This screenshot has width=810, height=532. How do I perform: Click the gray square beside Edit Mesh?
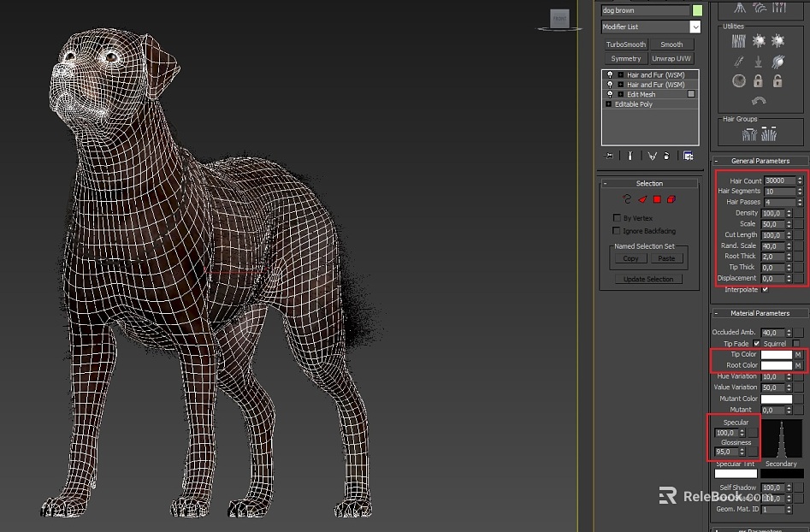(x=691, y=94)
